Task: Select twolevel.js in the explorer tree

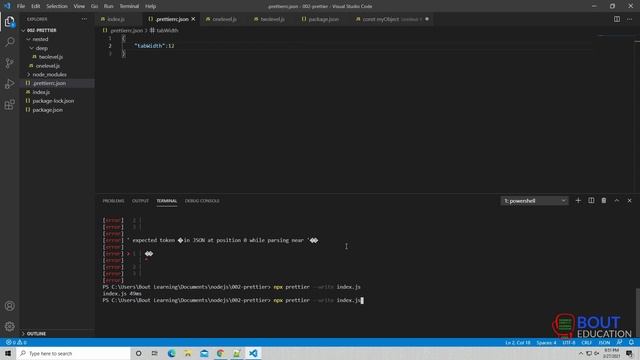Action: pos(51,57)
